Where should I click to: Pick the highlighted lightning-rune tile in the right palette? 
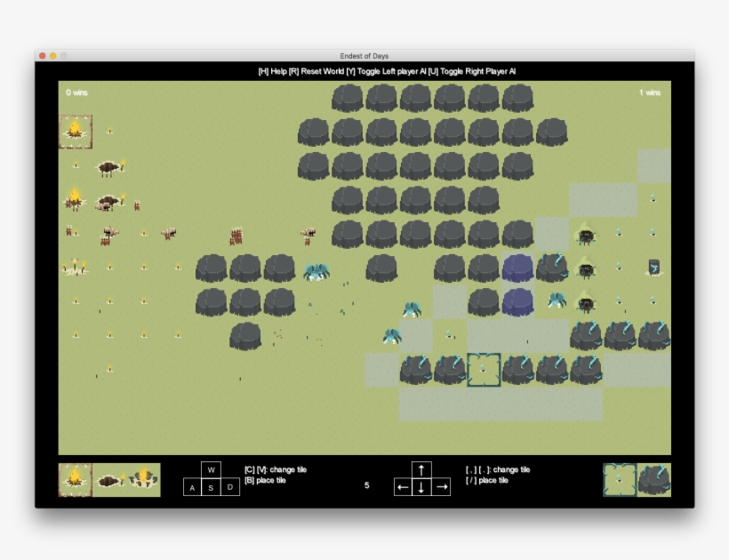click(620, 480)
